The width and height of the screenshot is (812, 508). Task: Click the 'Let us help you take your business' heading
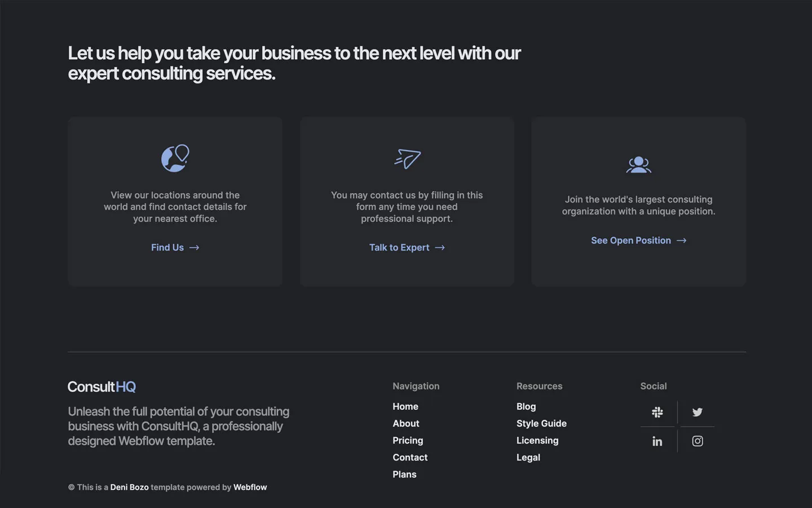pos(294,63)
